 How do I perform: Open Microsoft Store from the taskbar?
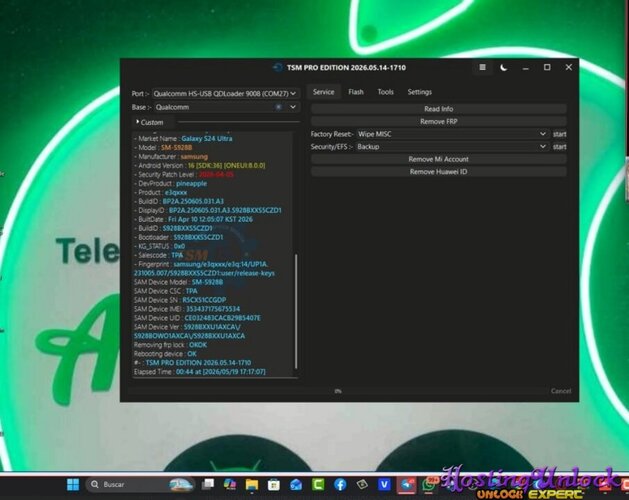tap(274, 485)
